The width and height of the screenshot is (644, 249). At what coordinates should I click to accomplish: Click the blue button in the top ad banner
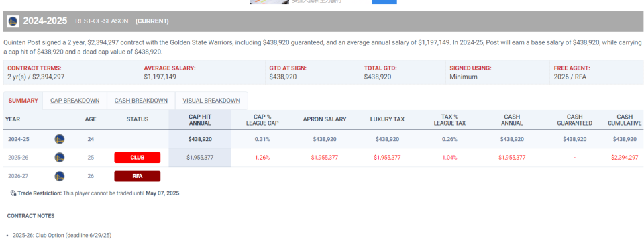pyautogui.click(x=384, y=1)
